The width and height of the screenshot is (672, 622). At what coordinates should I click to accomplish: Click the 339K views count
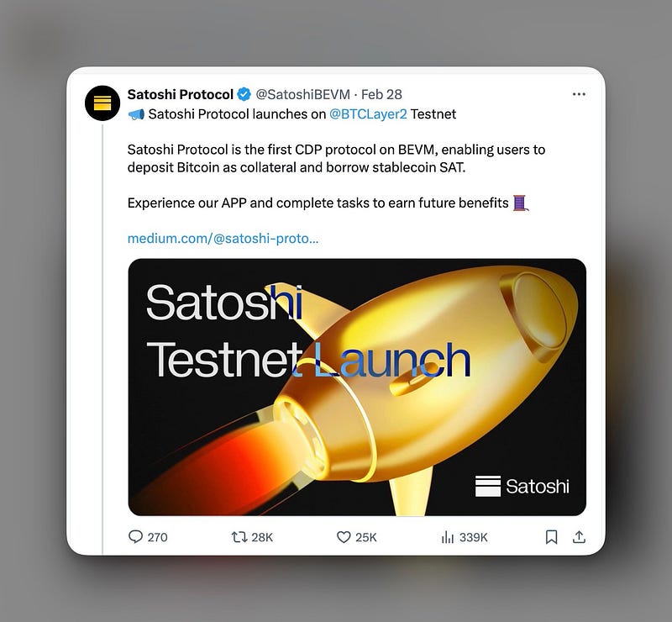pos(473,537)
